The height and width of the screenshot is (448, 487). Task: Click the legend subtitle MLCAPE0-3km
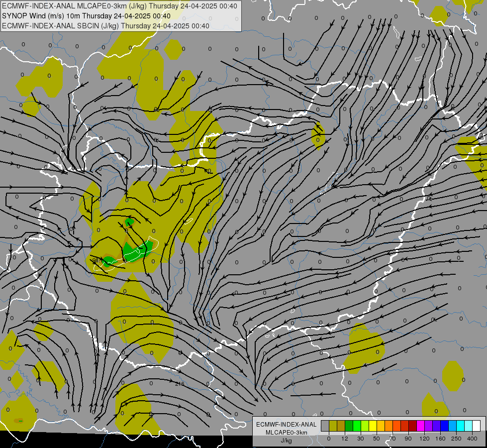pyautogui.click(x=287, y=433)
